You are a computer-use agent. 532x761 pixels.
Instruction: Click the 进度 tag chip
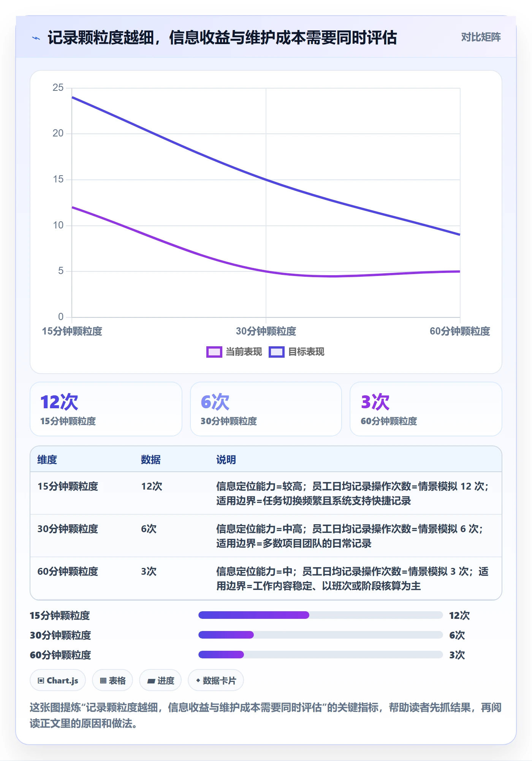point(160,680)
